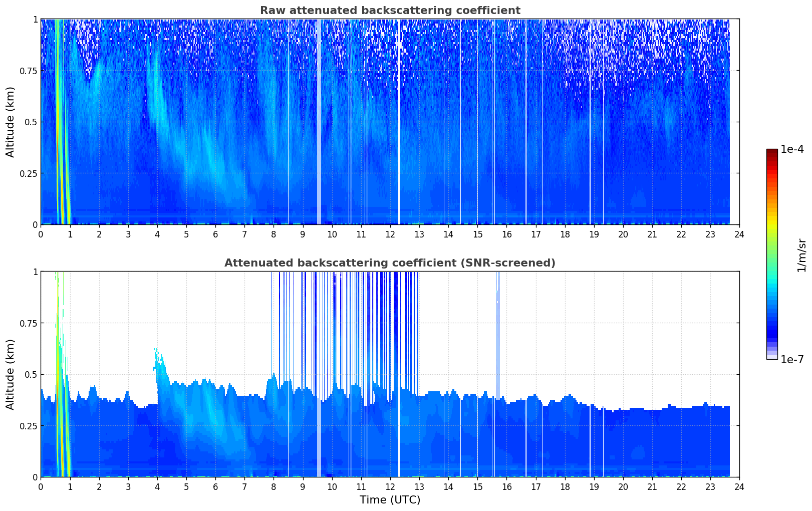
Task: Click the colorbar's "1e-7" minimum label
Action: 792,359
